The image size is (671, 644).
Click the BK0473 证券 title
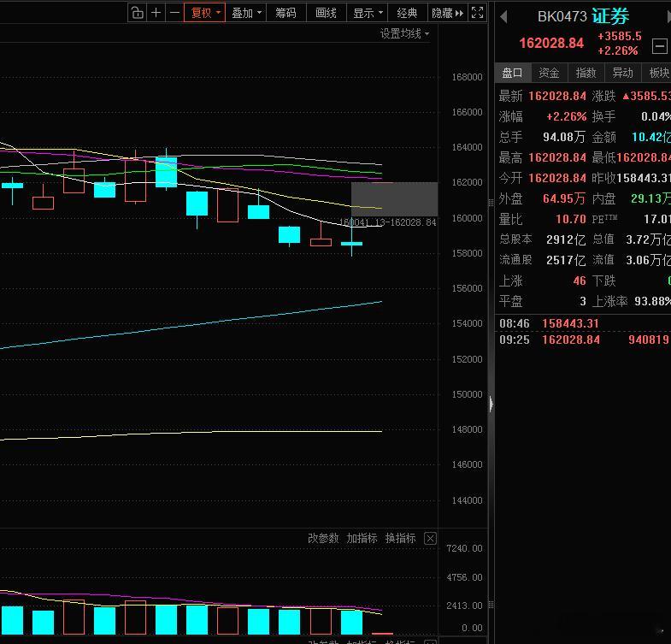pos(583,16)
